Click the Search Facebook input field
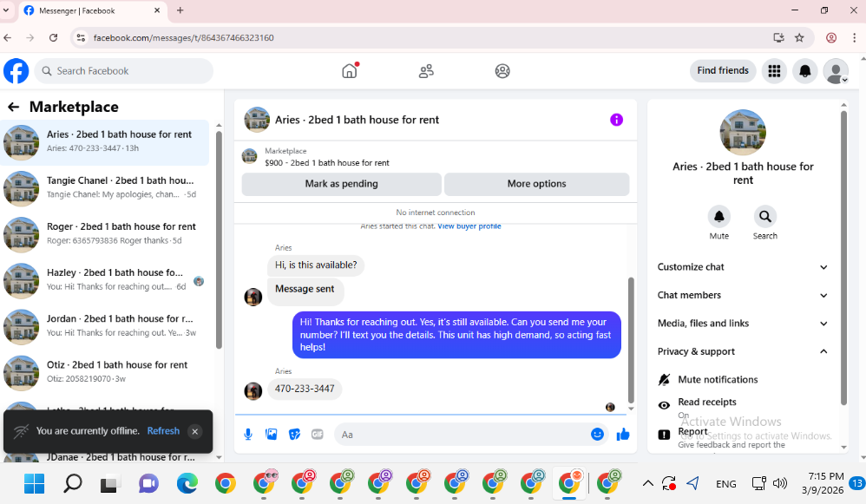The image size is (866, 504). point(124,70)
